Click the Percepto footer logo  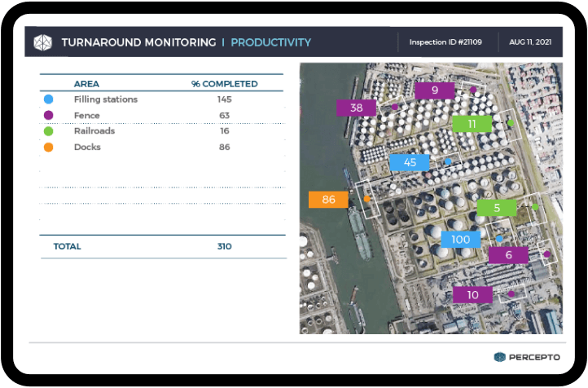[527, 357]
